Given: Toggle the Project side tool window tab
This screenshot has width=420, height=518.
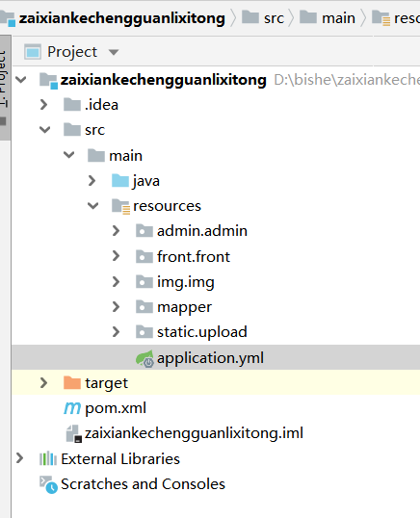Looking at the screenshot, I should coord(5,88).
